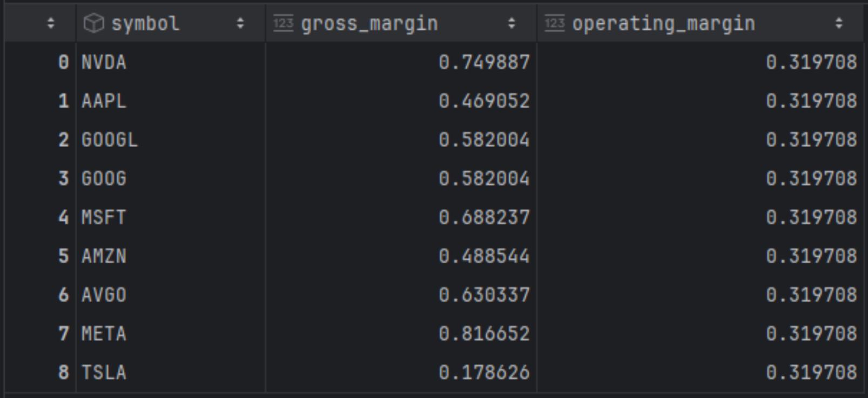Select the gross margin cell 0.630337
The width and height of the screenshot is (868, 398).
484,295
